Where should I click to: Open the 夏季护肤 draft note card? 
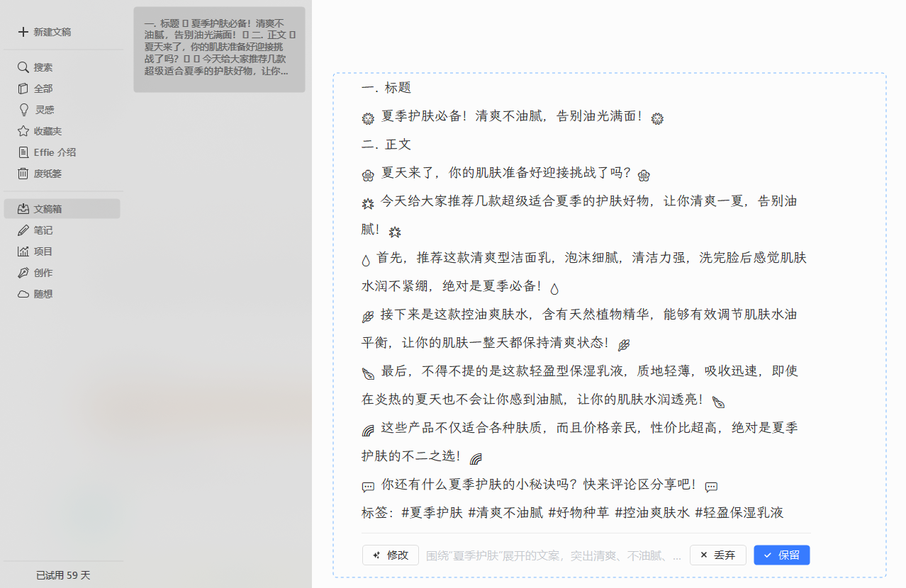coord(219,50)
